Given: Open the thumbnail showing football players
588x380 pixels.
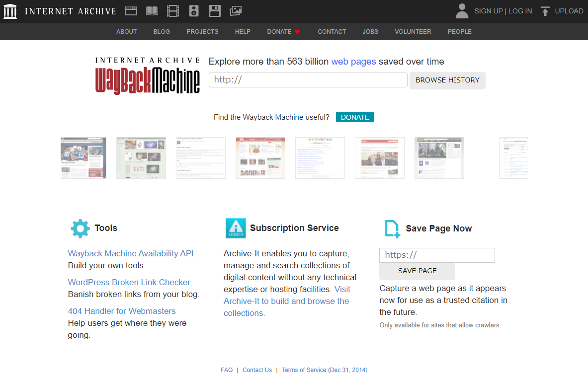Looking at the screenshot, I should pyautogui.click(x=83, y=158).
